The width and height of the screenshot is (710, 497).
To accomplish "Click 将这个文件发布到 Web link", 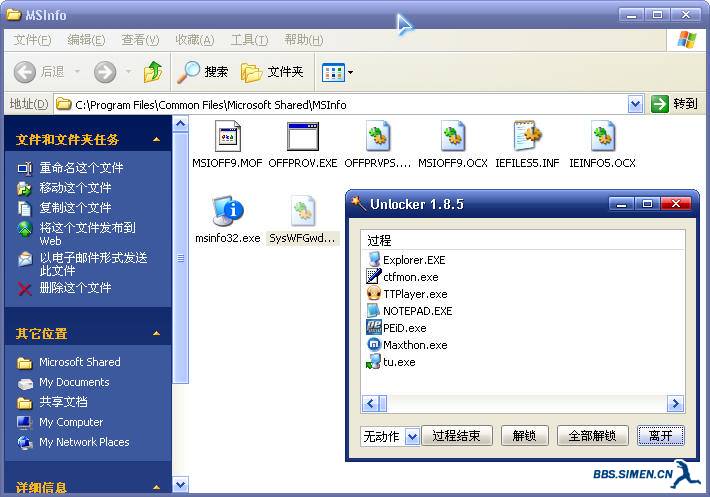I will (x=87, y=234).
